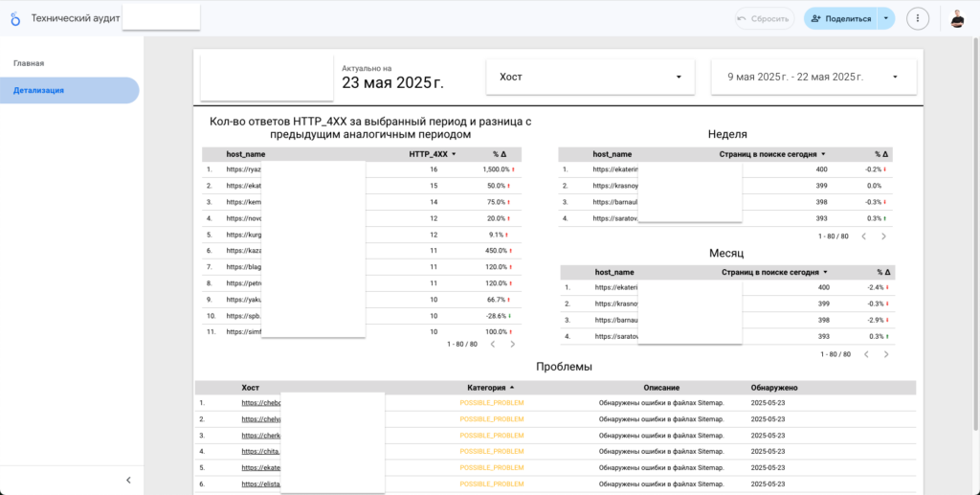Open the Хост filter dropdown
The image size is (980, 495).
pyautogui.click(x=590, y=77)
